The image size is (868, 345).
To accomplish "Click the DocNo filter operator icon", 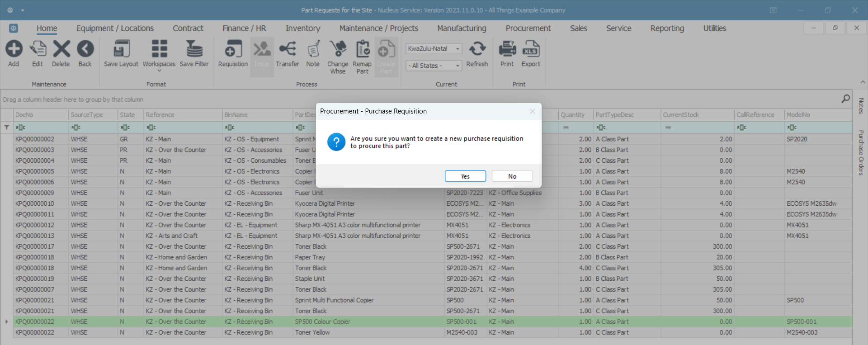I will click(x=21, y=128).
